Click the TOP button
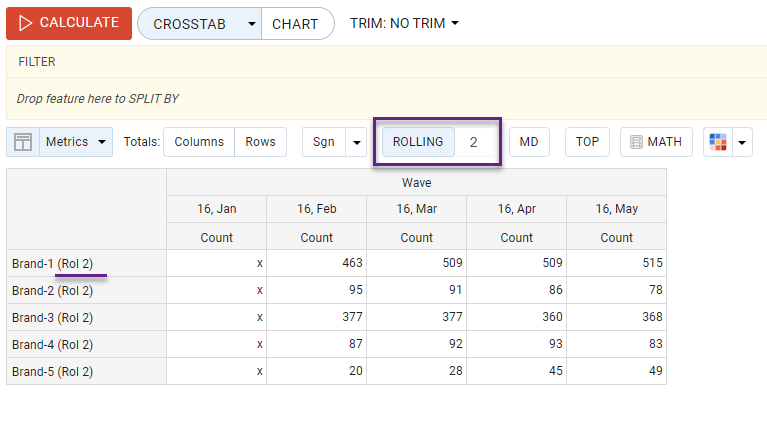The width and height of the screenshot is (767, 422). pyautogui.click(x=587, y=142)
